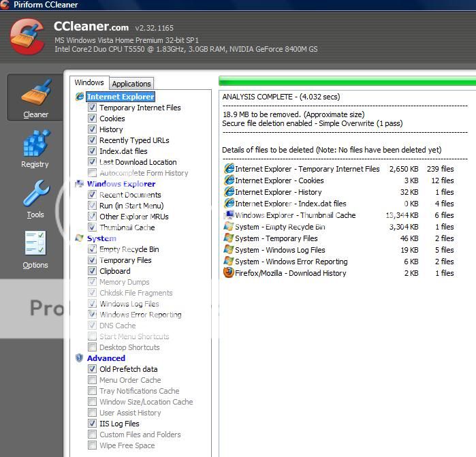Click the Firefox/Mozilla Download History icon
The width and height of the screenshot is (476, 457).
click(229, 273)
